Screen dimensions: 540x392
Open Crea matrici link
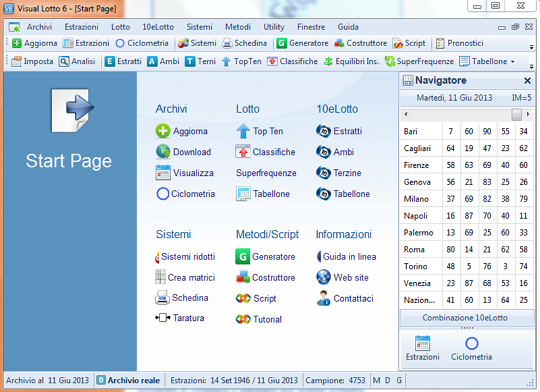(x=185, y=277)
